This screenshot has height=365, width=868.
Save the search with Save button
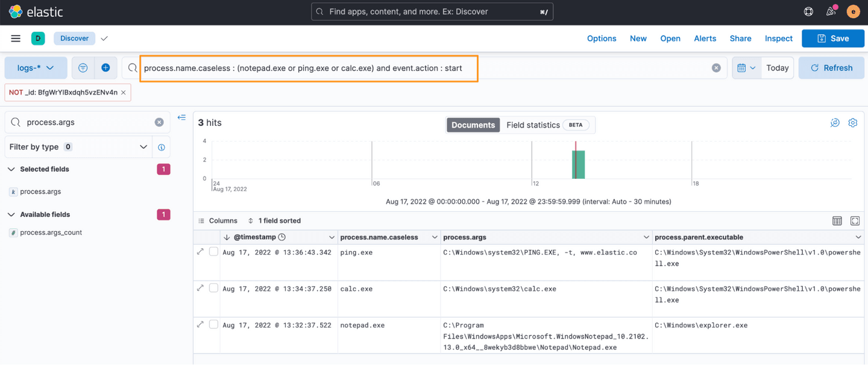click(x=832, y=39)
